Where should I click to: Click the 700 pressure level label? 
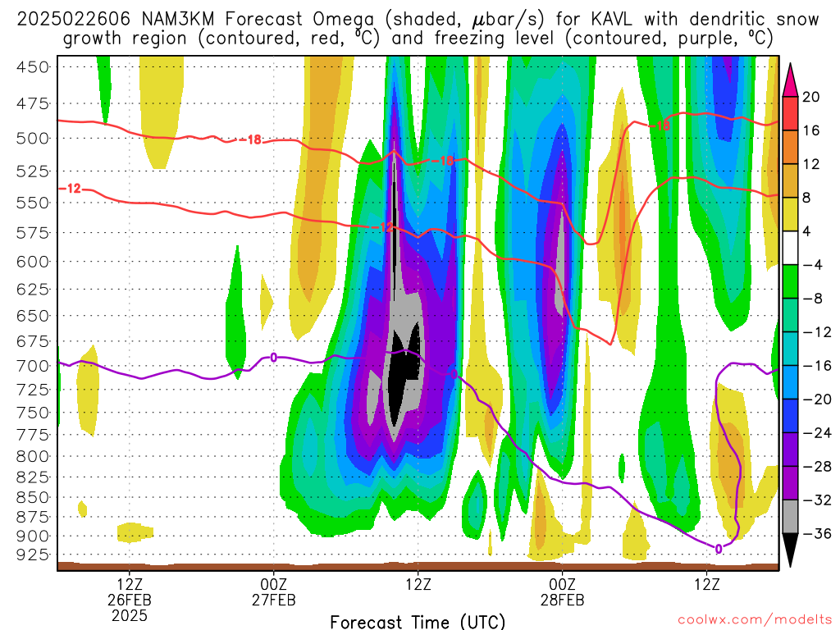33,367
